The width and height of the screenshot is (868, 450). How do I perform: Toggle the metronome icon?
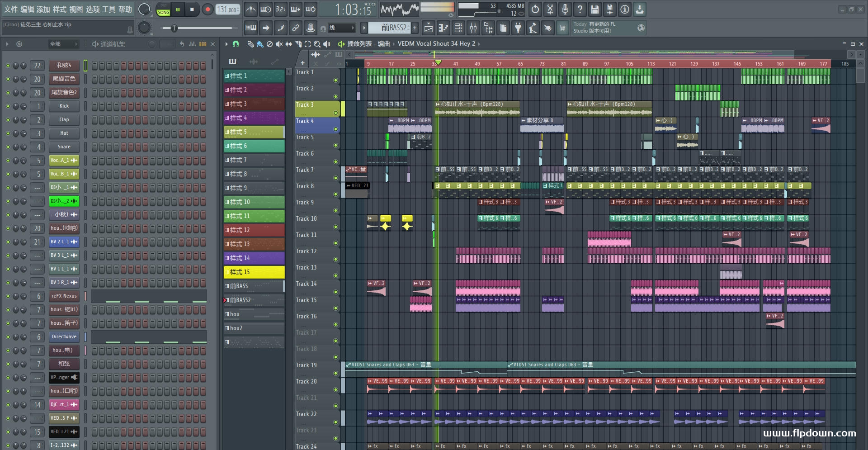pyautogui.click(x=250, y=9)
